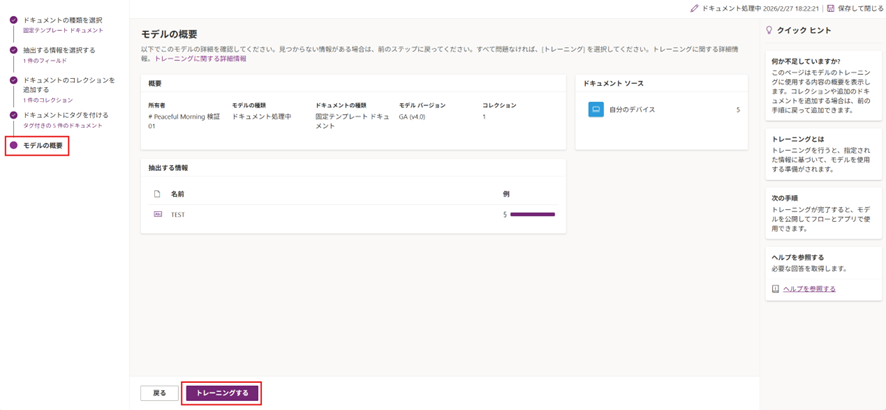Image resolution: width=886 pixels, height=410 pixels.
Task: Open the ドキュメントにタグを付ける step
Action: pos(65,115)
